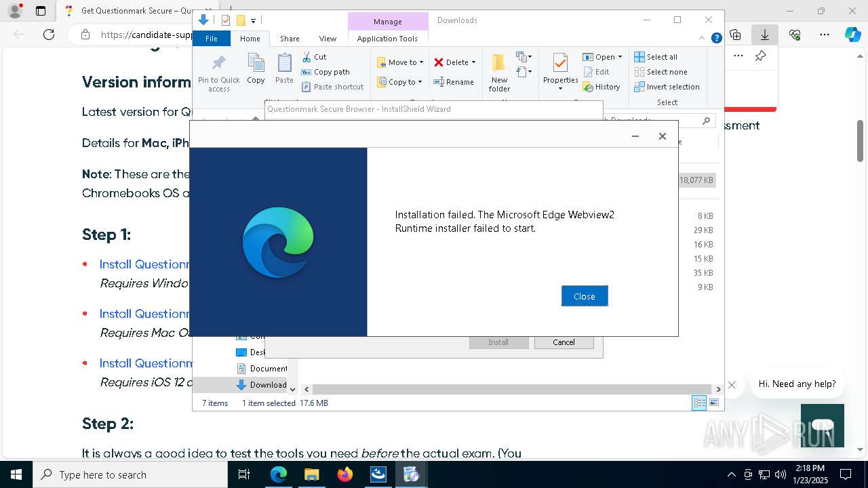Close the Edge WebView2 installation failed dialog
Screen dimensions: 868x488
tap(584, 296)
